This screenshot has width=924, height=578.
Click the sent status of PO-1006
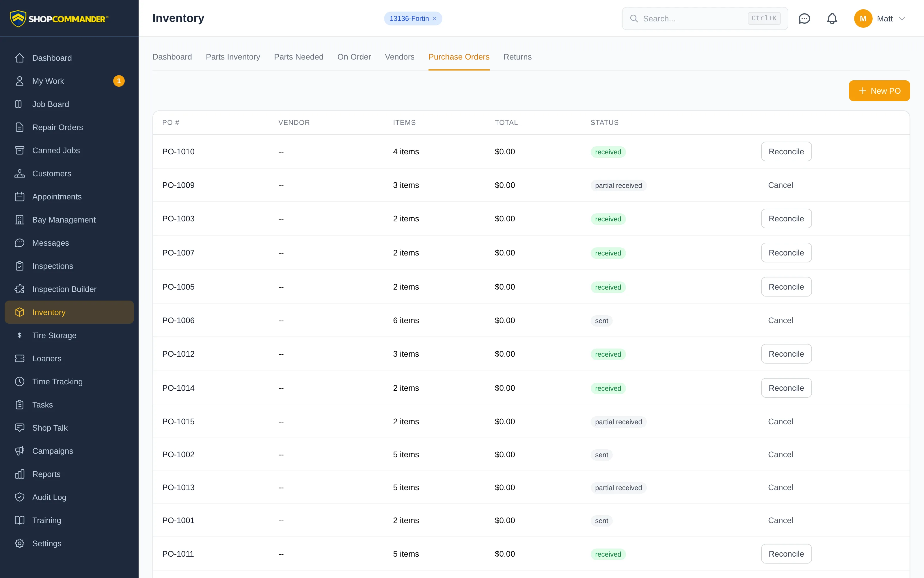pos(601,321)
